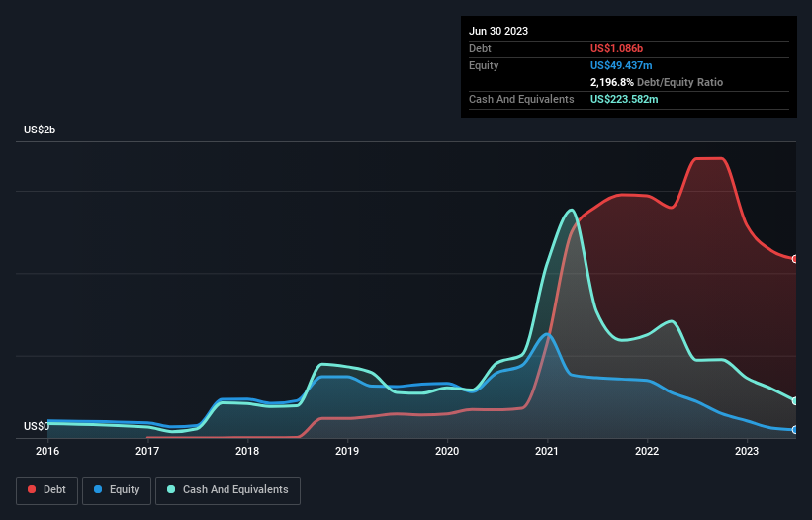This screenshot has width=812, height=520.
Task: Click the US$2b y-axis label
Action: point(40,130)
